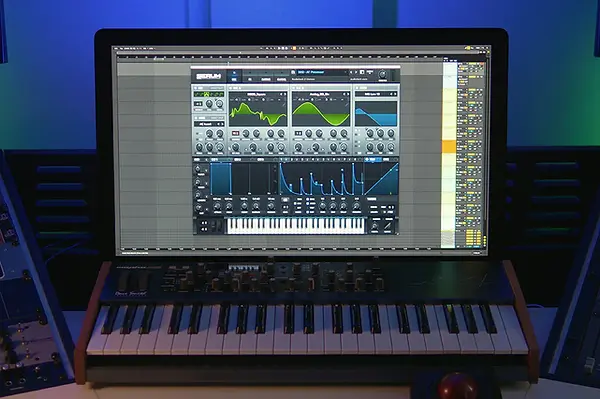The width and height of the screenshot is (600, 399).
Task: Toggle the NOISE oscillator enable switch
Action: (x=196, y=118)
